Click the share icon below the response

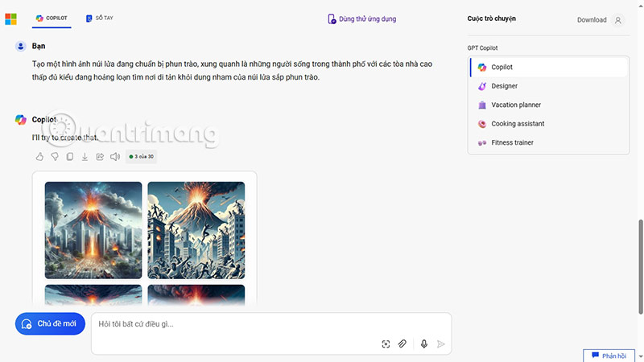(100, 157)
